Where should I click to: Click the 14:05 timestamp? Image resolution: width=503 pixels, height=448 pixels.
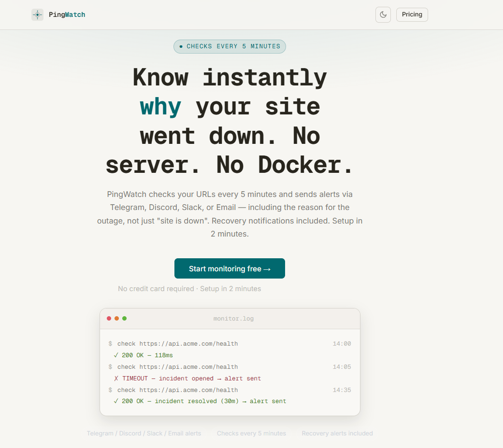pyautogui.click(x=342, y=367)
